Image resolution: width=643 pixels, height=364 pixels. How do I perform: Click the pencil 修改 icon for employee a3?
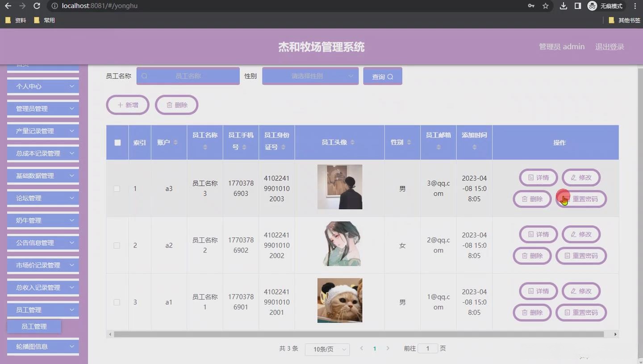click(x=573, y=177)
